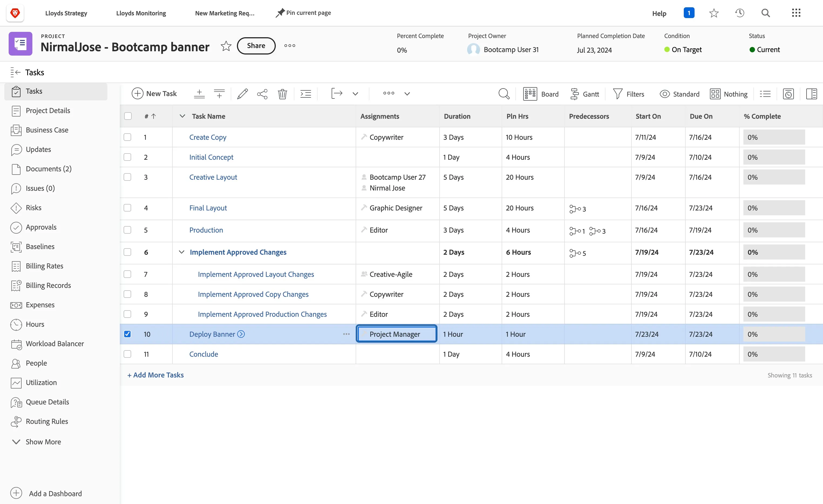Collapse the left panel using Tasks arrow icon
The image size is (823, 504).
point(15,72)
